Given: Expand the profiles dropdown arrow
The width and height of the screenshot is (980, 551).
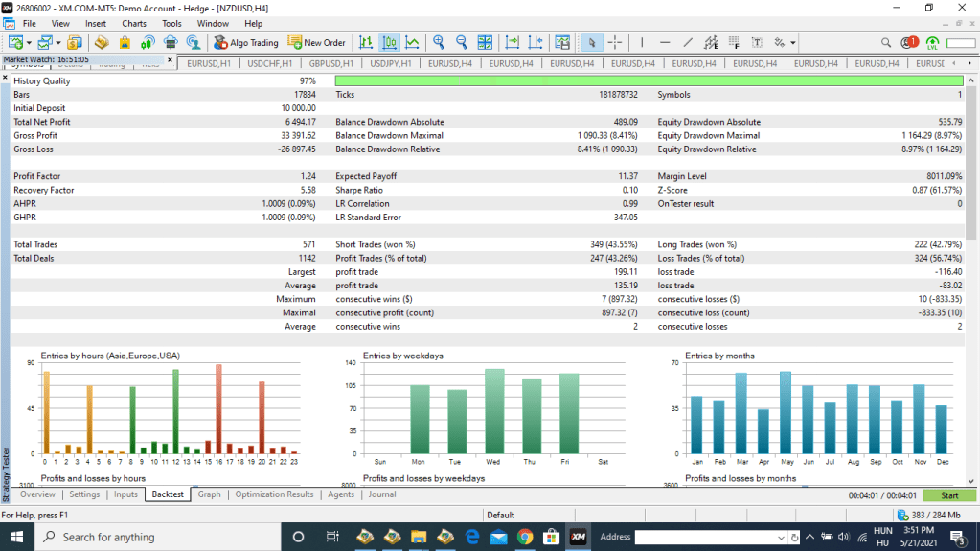Looking at the screenshot, I should point(58,42).
